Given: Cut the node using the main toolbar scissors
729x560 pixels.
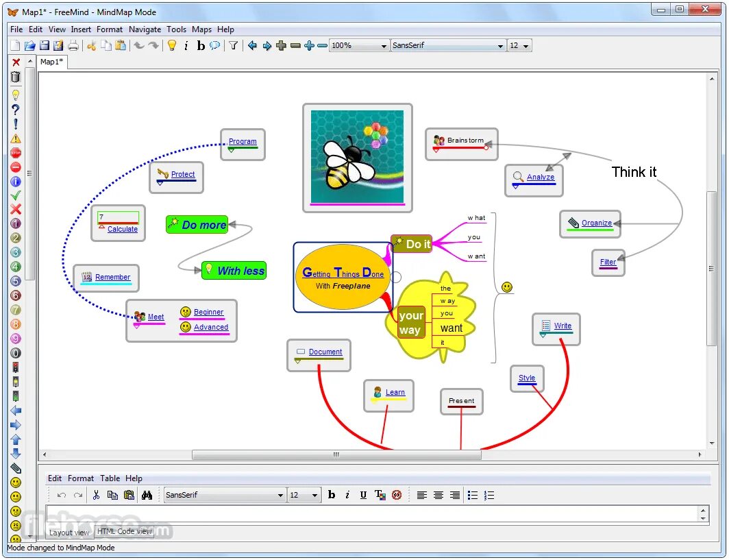Looking at the screenshot, I should point(92,45).
